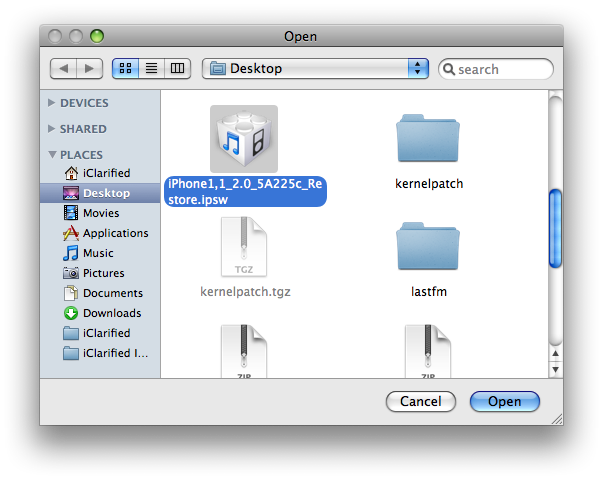Screen dimensions: 603x480
Task: Open the lastfm folder icon
Action: (x=429, y=247)
